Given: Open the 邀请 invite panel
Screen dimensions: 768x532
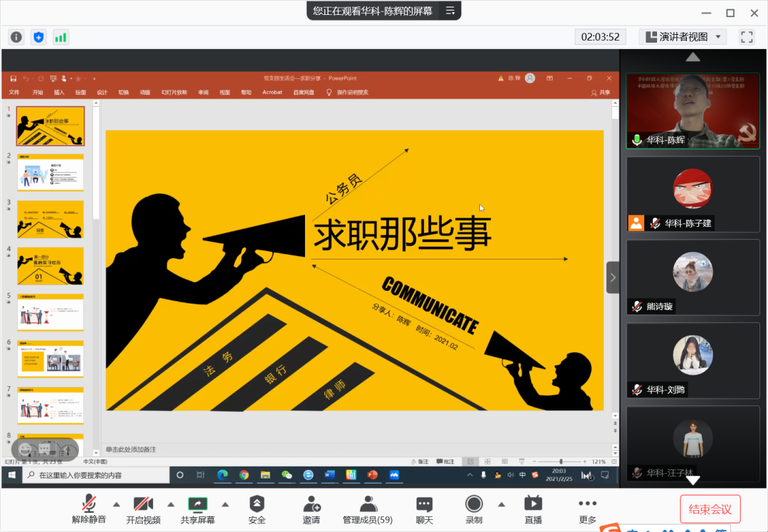Looking at the screenshot, I should click(x=311, y=509).
